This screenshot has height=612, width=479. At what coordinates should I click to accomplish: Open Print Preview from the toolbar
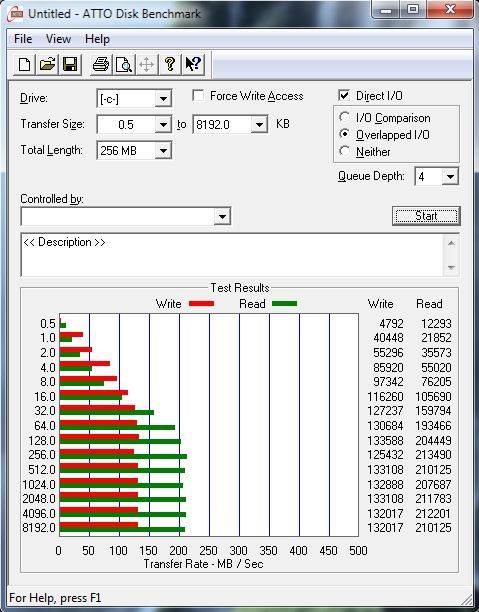pos(123,64)
